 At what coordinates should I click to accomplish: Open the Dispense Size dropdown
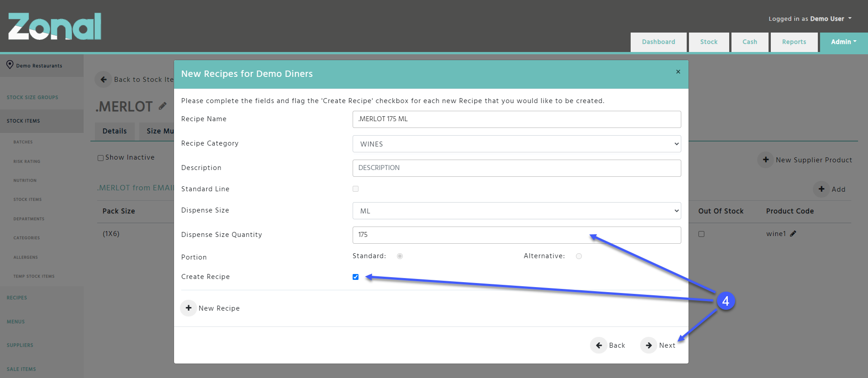[517, 211]
